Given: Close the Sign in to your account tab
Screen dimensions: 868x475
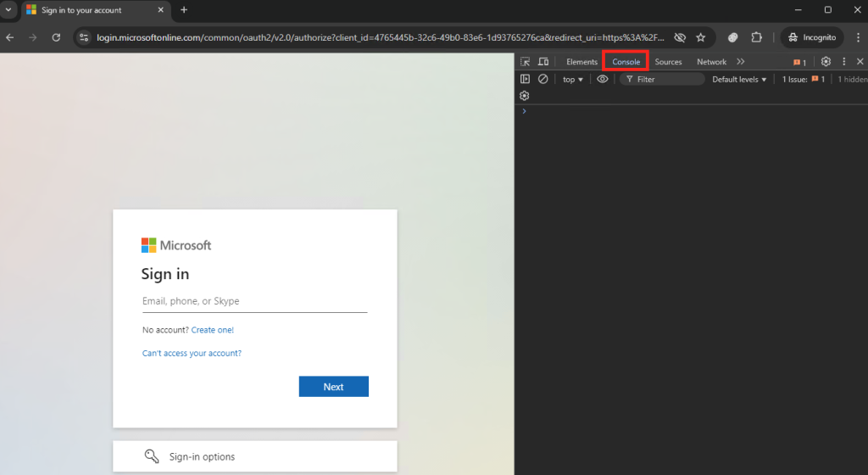Looking at the screenshot, I should (x=160, y=10).
